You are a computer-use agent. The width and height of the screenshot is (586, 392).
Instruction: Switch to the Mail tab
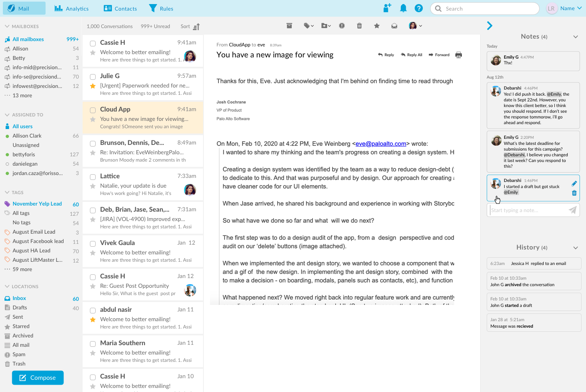pyautogui.click(x=24, y=8)
